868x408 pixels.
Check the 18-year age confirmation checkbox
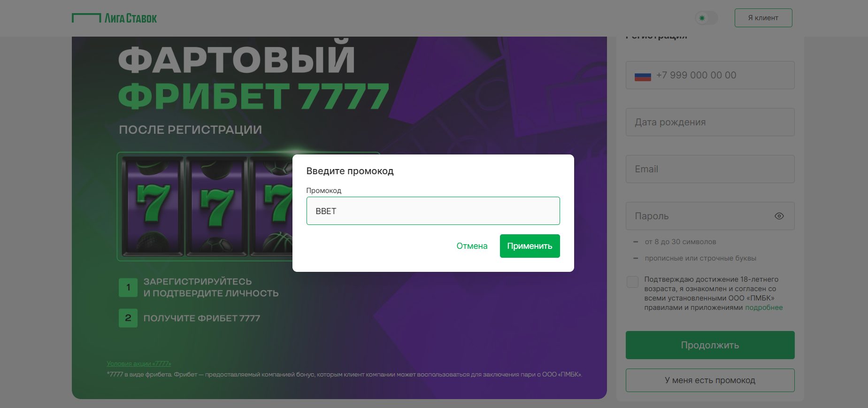[632, 282]
